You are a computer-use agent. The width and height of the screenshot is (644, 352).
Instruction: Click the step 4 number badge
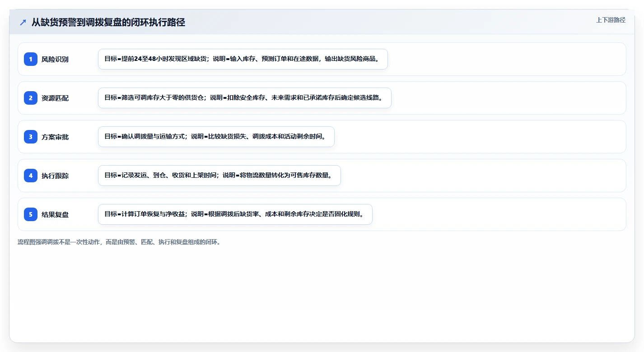pos(31,176)
